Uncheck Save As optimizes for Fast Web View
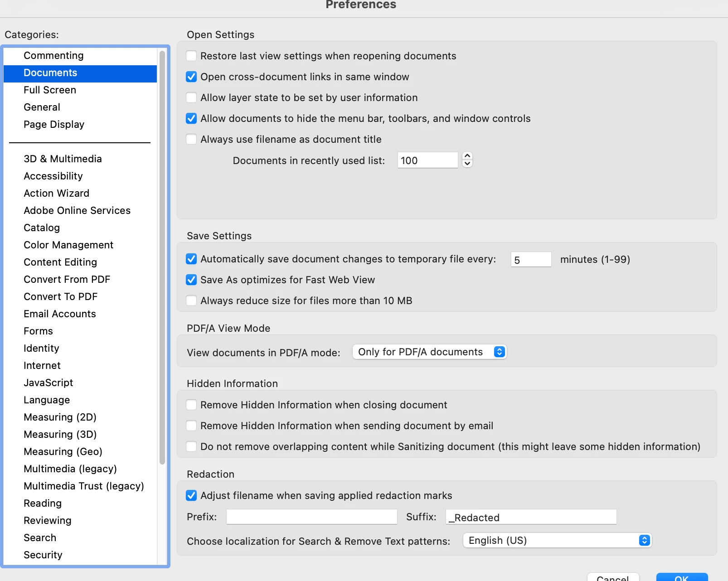The image size is (728, 581). tap(191, 280)
